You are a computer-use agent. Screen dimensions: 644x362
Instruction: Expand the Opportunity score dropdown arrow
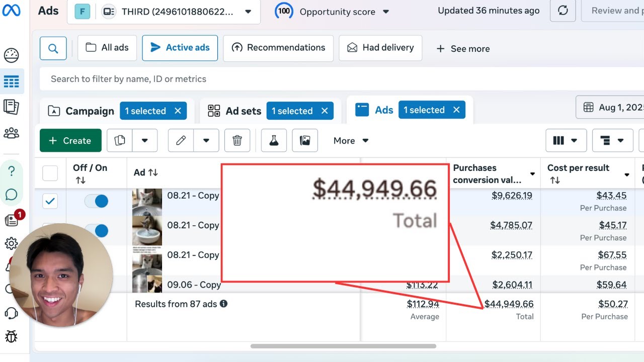click(x=386, y=12)
